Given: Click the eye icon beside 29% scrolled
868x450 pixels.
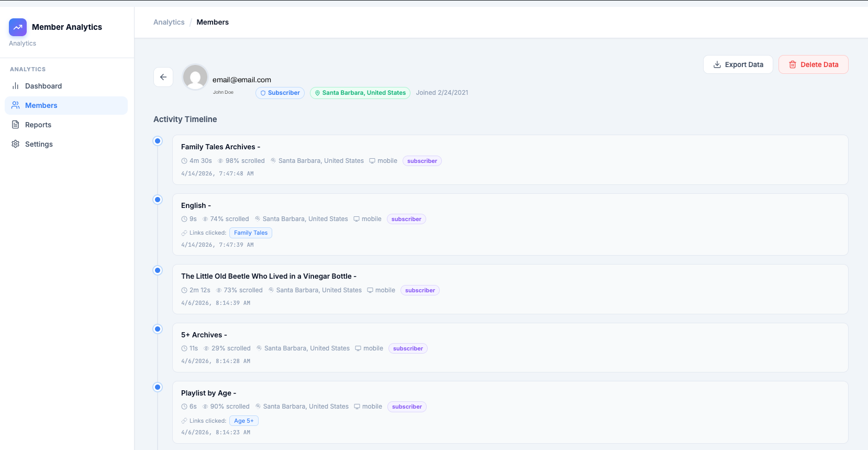Looking at the screenshot, I should coord(206,348).
